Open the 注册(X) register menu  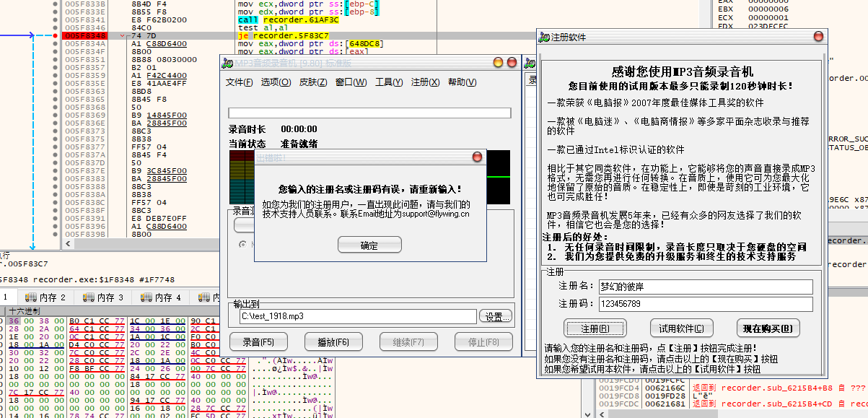(x=426, y=82)
